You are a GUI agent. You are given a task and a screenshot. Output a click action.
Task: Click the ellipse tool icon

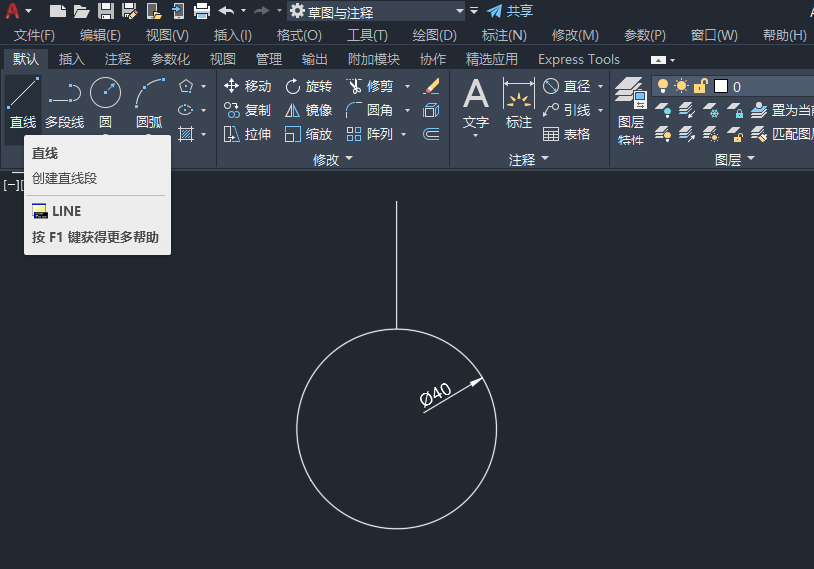click(x=186, y=110)
